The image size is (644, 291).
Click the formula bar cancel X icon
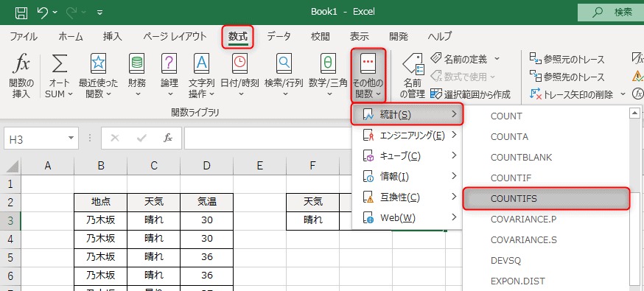(115, 139)
